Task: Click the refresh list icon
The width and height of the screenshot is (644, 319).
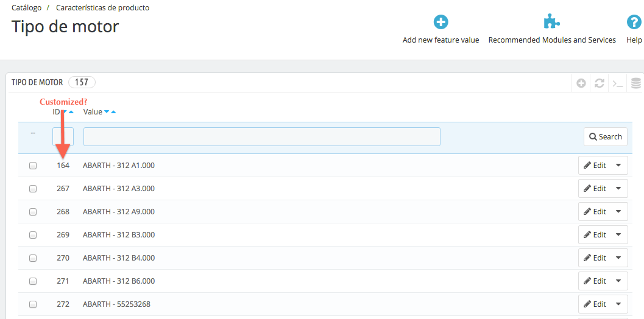Action: pyautogui.click(x=600, y=83)
